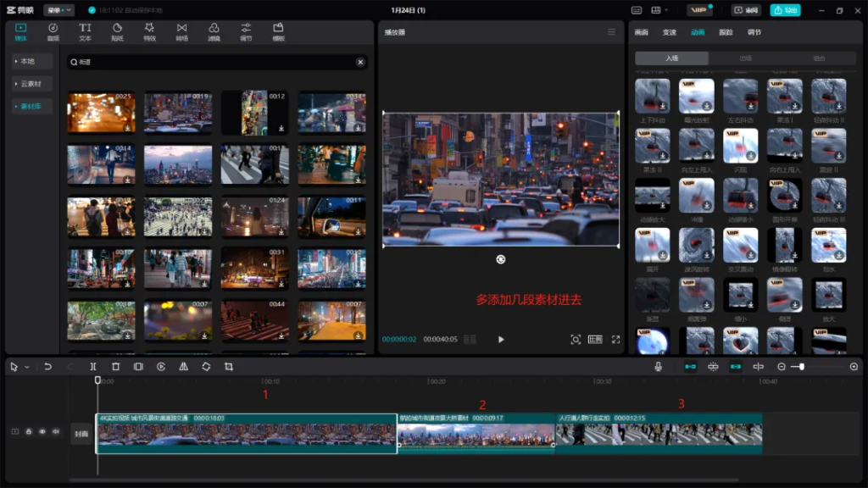Clear the search box with X

coord(360,62)
